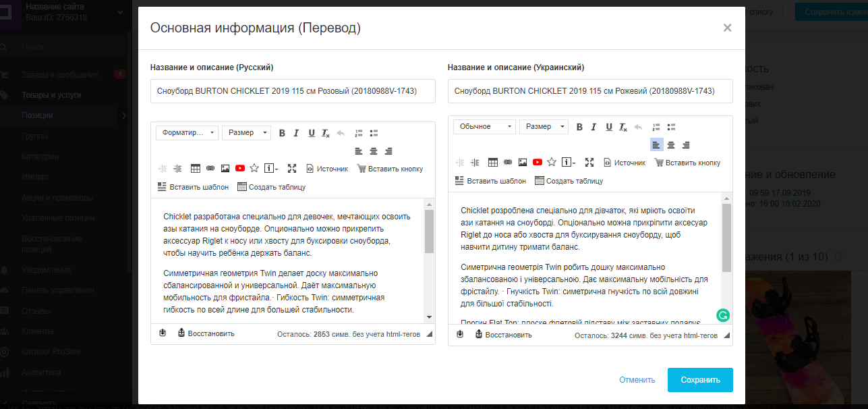Click the resize handle of Russian editor

(430, 334)
